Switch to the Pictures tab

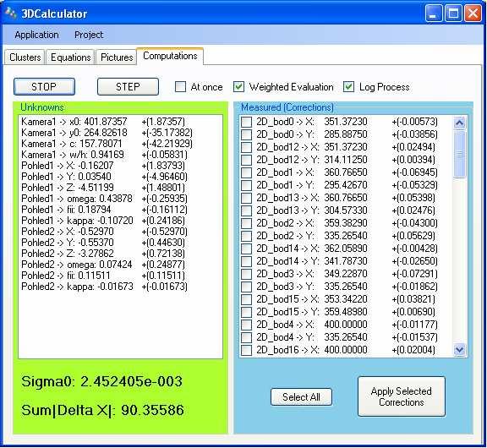pyautogui.click(x=117, y=57)
